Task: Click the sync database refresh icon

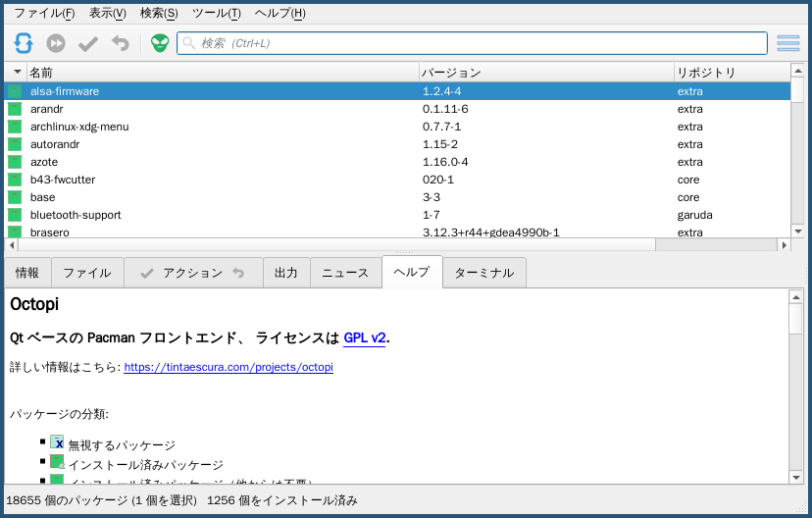Action: coord(24,43)
